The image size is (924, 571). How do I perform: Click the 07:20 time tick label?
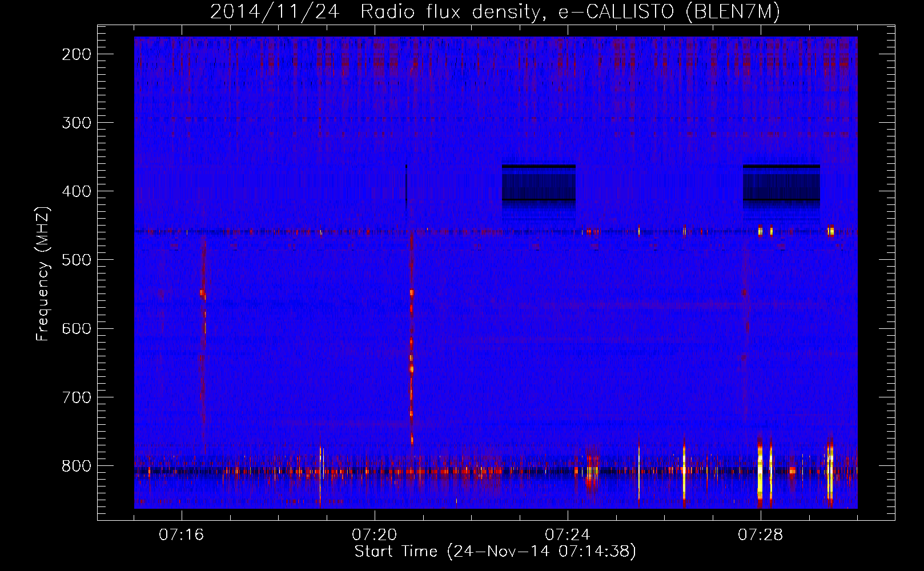click(375, 535)
